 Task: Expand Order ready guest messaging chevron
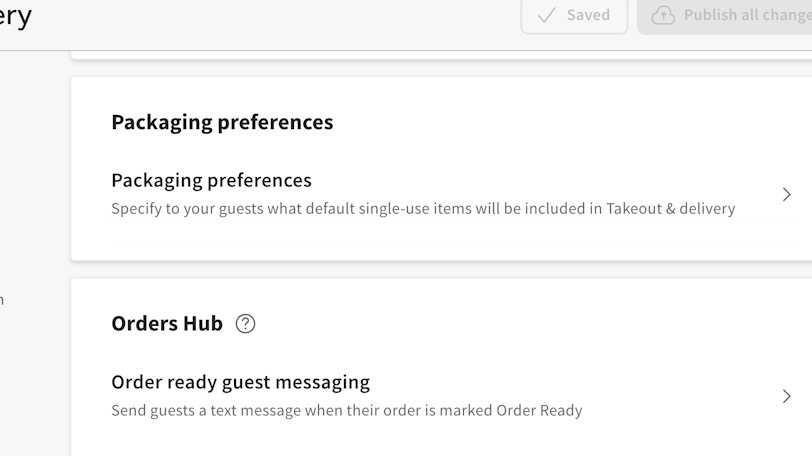pos(786,396)
